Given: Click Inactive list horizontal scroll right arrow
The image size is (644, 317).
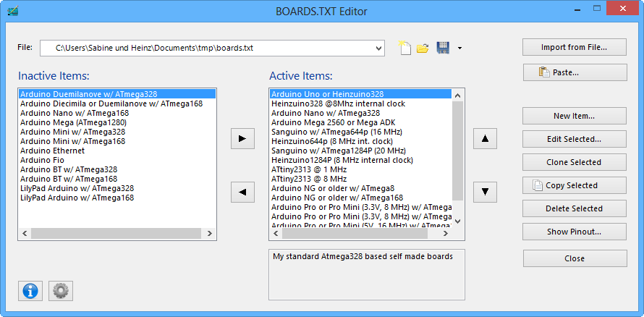Looking at the screenshot, I should click(210, 234).
